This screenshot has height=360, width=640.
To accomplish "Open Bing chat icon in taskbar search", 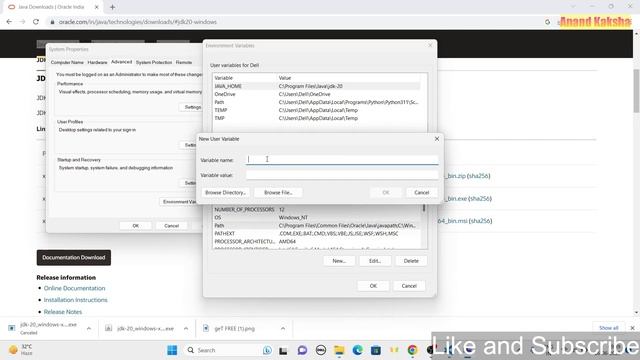I will [267, 350].
